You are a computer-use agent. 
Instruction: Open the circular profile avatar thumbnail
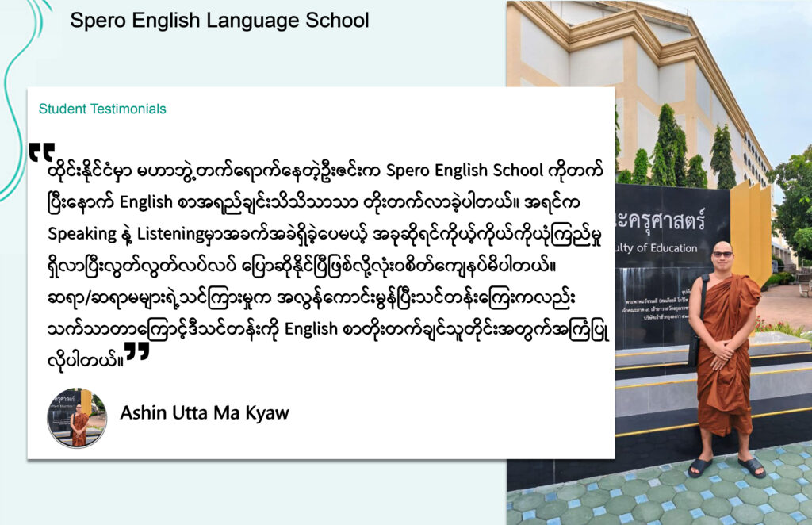pos(77,417)
